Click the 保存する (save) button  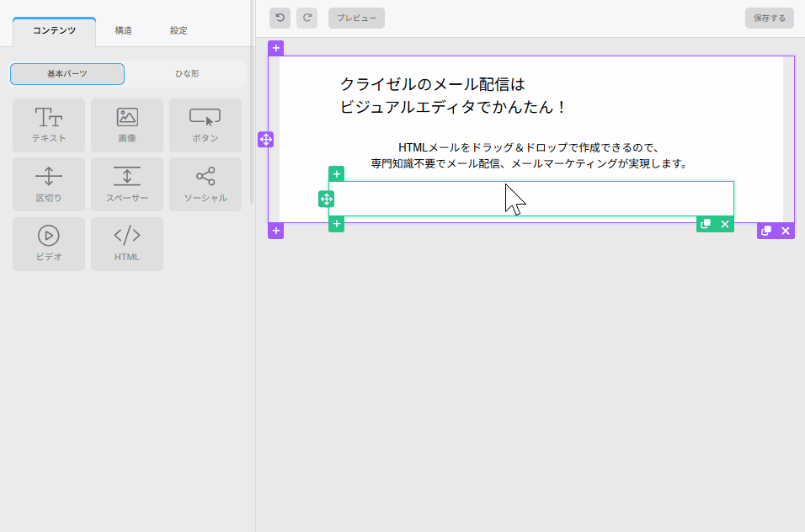[768, 16]
